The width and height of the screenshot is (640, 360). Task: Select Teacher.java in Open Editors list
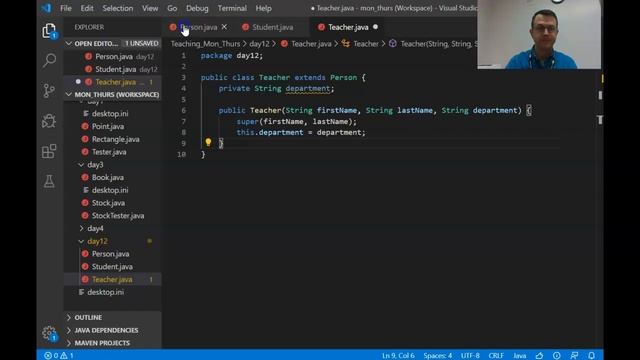point(116,82)
